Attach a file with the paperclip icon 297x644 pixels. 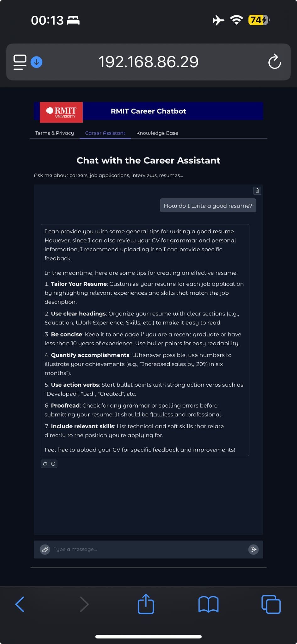(45, 549)
